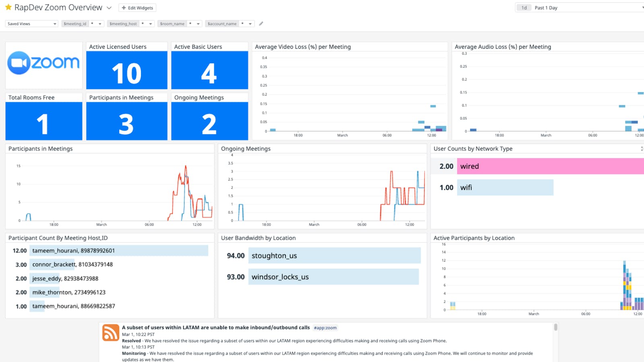Viewport: 644px width, 362px height.
Task: Select the Past 1 Day time range selector
Action: point(580,8)
